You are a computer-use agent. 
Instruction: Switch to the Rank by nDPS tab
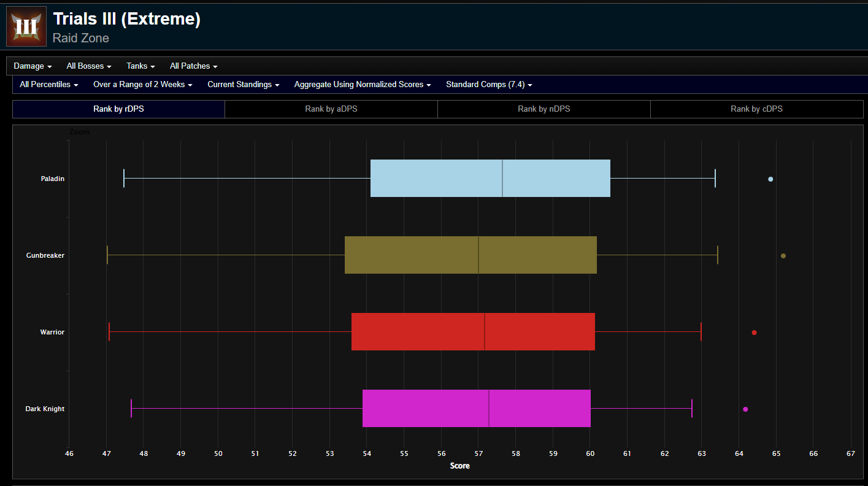(x=544, y=109)
